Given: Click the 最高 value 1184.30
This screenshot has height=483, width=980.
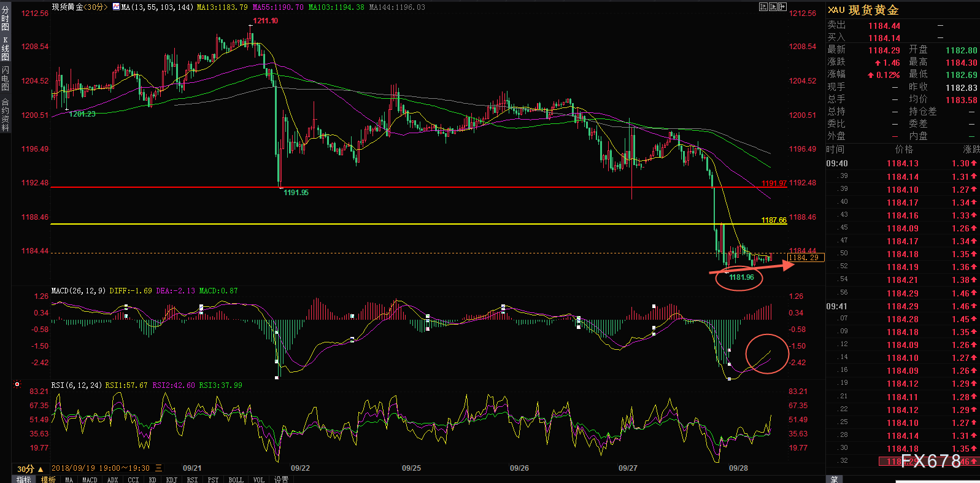Looking at the screenshot, I should 962,63.
